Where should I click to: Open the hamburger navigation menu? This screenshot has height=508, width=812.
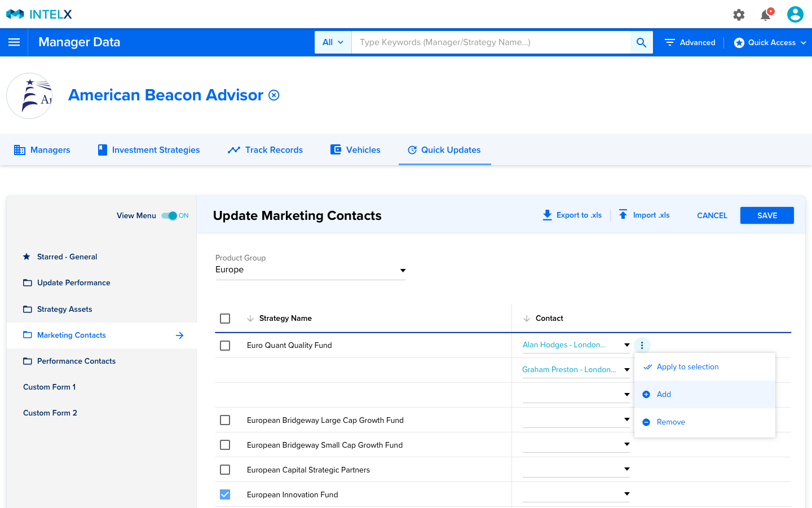tap(14, 42)
